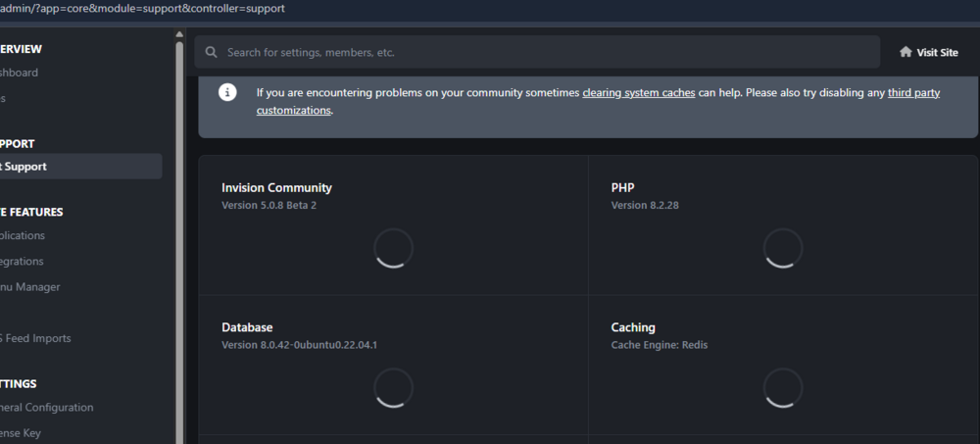Image resolution: width=980 pixels, height=444 pixels.
Task: Click the loading spinner in PHP block
Action: click(783, 248)
